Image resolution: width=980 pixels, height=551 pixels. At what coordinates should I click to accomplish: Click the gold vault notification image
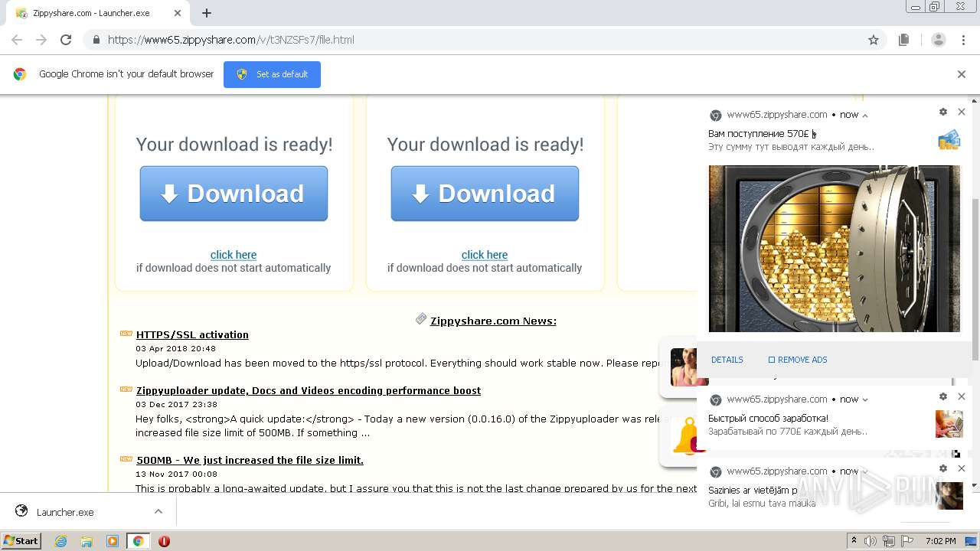[834, 249]
